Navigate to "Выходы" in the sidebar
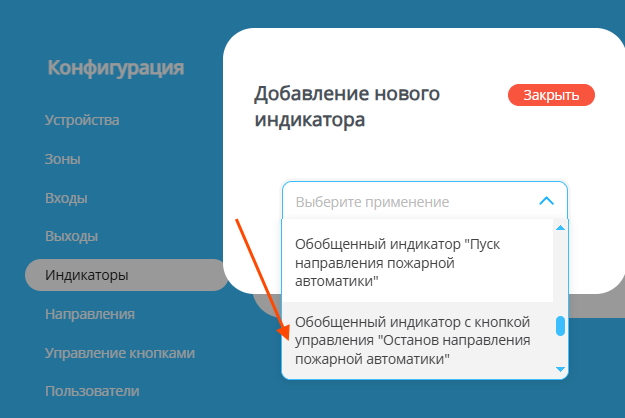The image size is (625, 418). 71,237
